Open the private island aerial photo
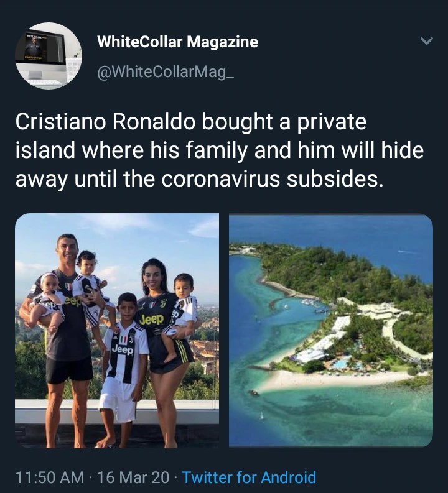The height and width of the screenshot is (493, 448). click(331, 331)
